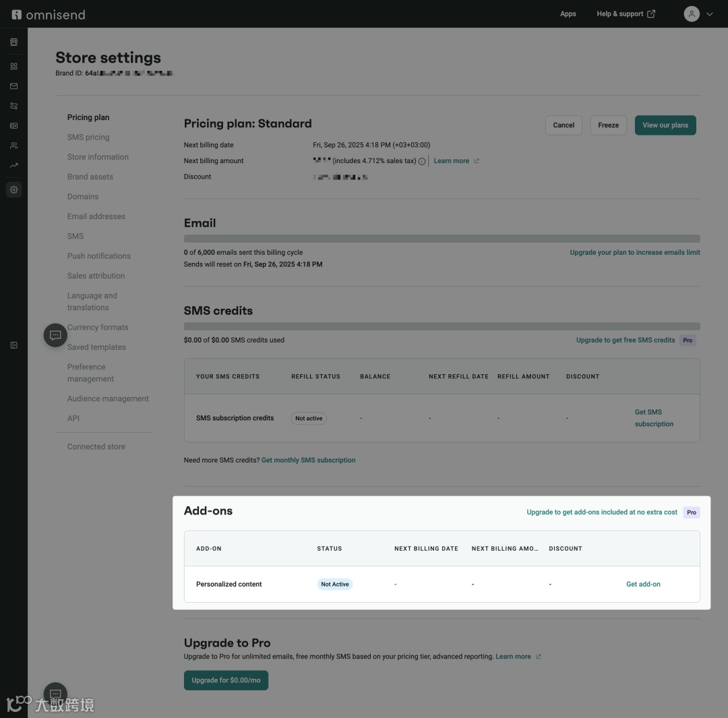Open the reports trend icon in sidebar

(14, 165)
